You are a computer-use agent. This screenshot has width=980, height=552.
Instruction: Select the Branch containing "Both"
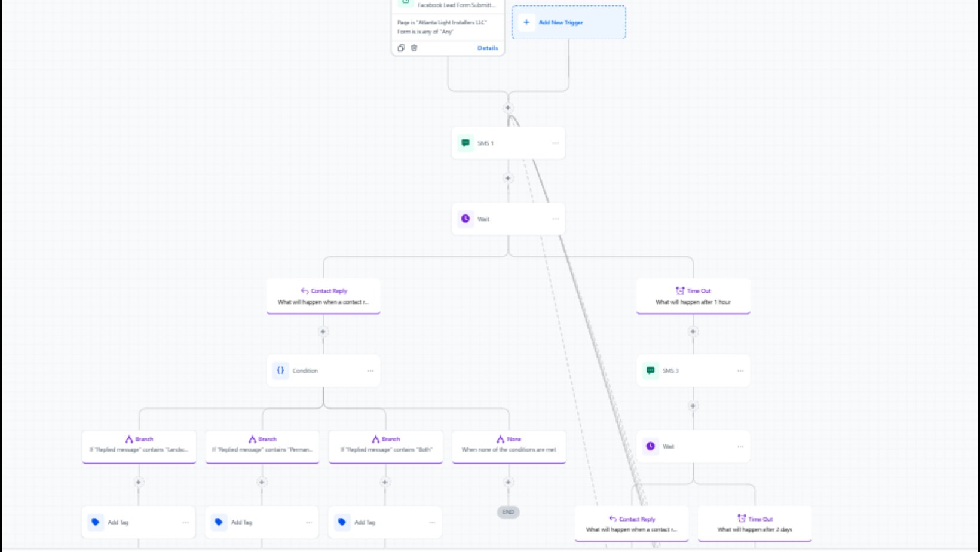point(386,446)
